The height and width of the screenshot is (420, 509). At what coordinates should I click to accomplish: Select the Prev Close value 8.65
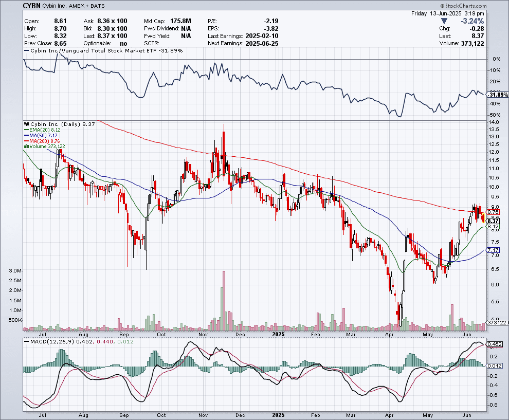pyautogui.click(x=60, y=44)
